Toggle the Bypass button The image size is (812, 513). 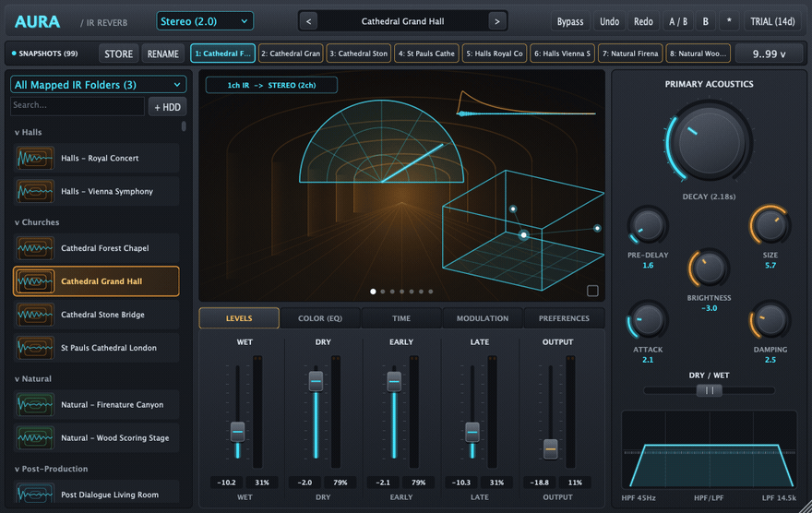[570, 22]
